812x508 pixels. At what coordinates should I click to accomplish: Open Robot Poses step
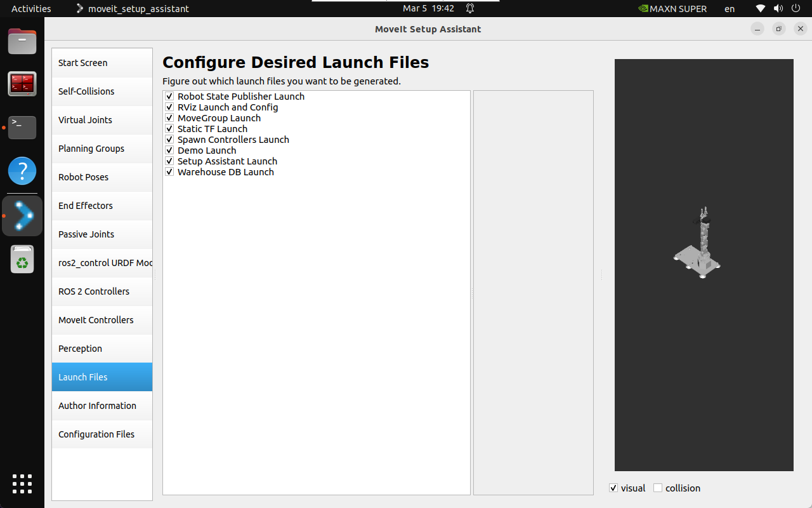click(x=102, y=177)
